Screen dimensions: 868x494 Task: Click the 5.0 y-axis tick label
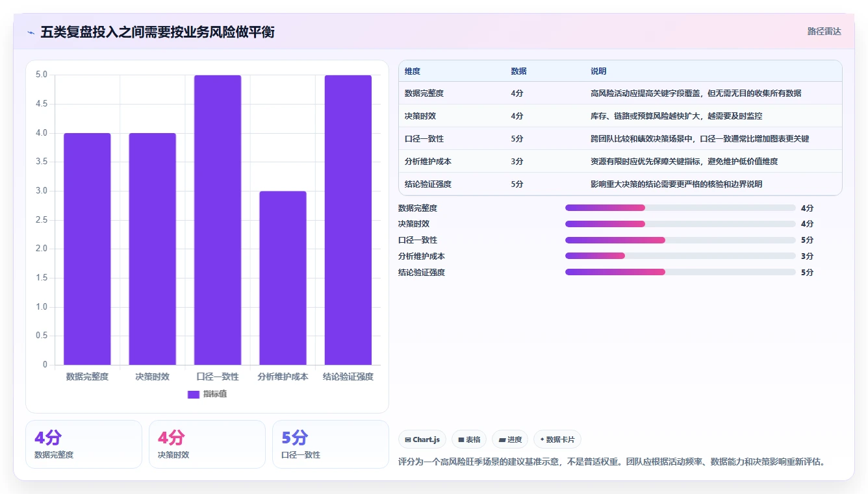[x=42, y=75]
